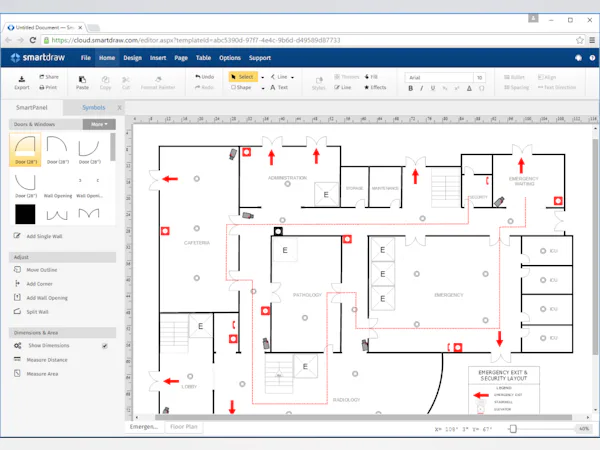This screenshot has height=450, width=600.
Task: Open the Shape tool dropdown arrow
Action: 263,88
